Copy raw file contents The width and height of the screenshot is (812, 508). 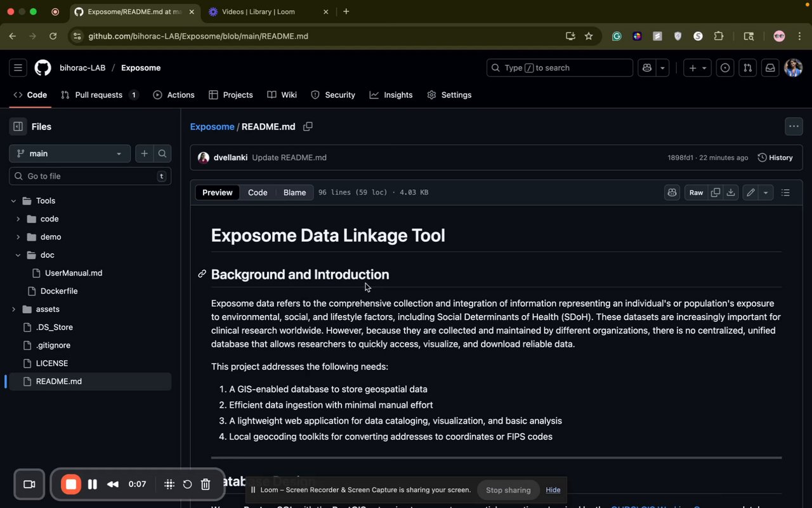(x=715, y=192)
